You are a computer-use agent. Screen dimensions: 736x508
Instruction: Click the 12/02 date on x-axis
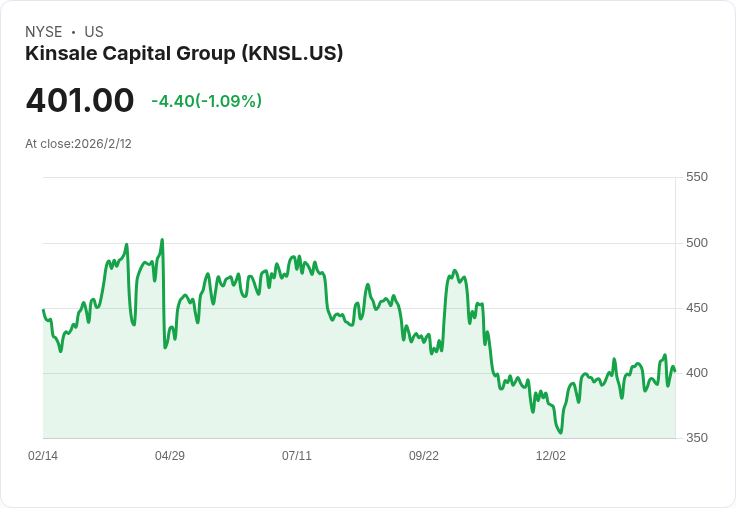point(551,456)
